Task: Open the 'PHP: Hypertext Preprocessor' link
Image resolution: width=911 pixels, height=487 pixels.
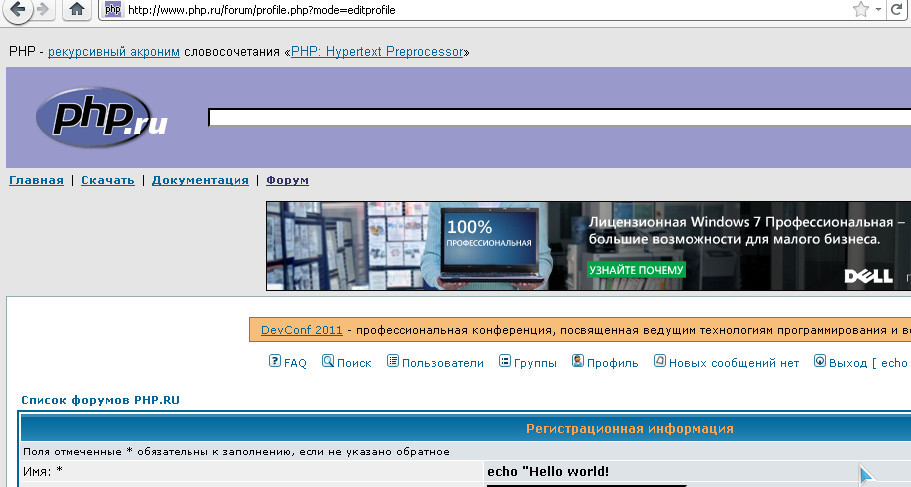Action: tap(377, 52)
